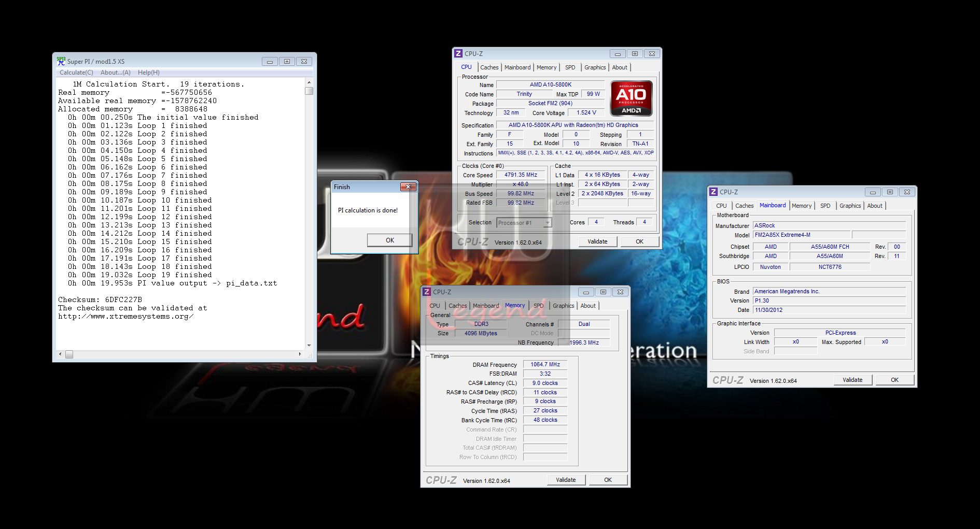The image size is (980, 529).
Task: Maximize the Super PI window
Action: [287, 61]
